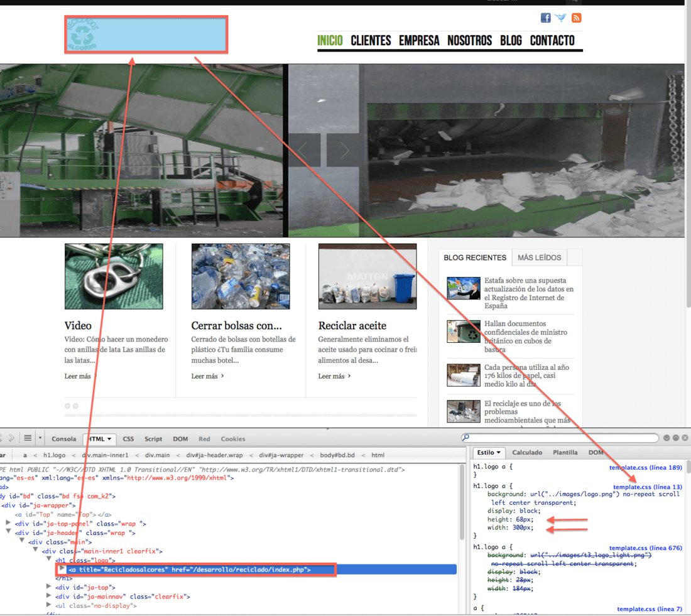Open the Facebook icon in the site header
Screen dimensions: 691x616
click(545, 18)
